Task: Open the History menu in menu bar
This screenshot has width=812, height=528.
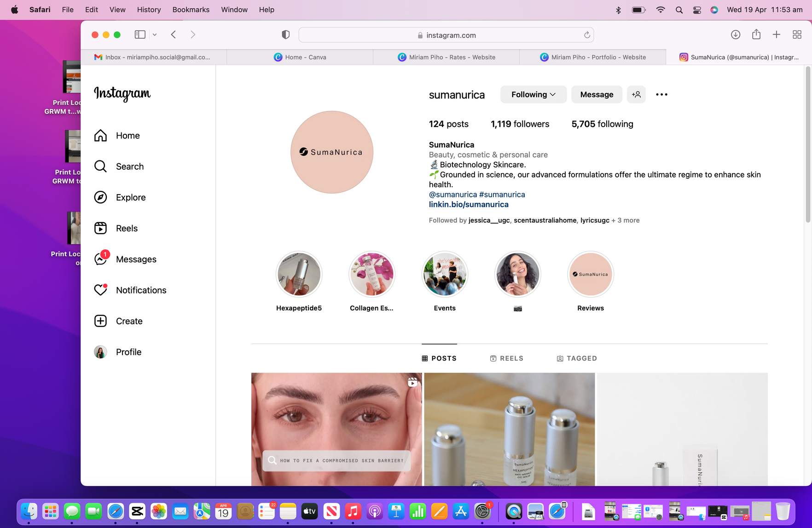Action: pos(149,10)
